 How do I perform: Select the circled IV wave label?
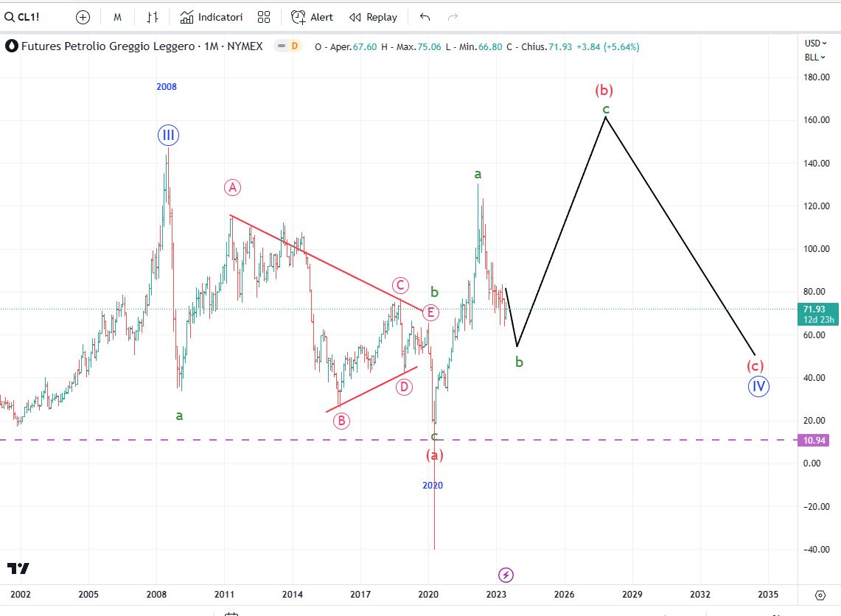(x=758, y=386)
